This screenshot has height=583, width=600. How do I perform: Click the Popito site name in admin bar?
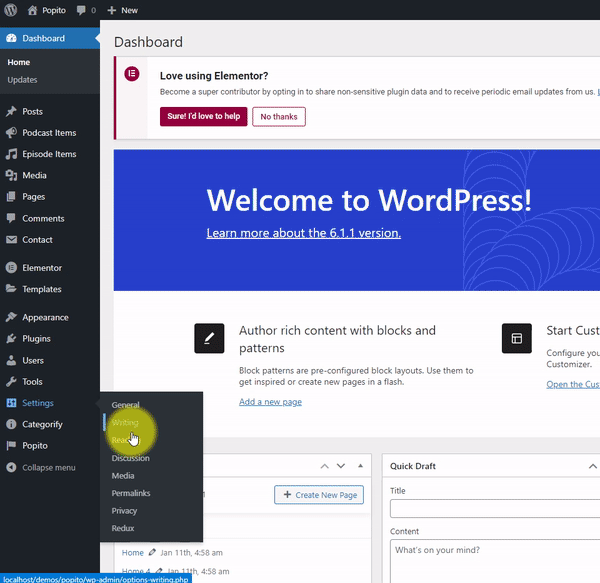(x=54, y=10)
